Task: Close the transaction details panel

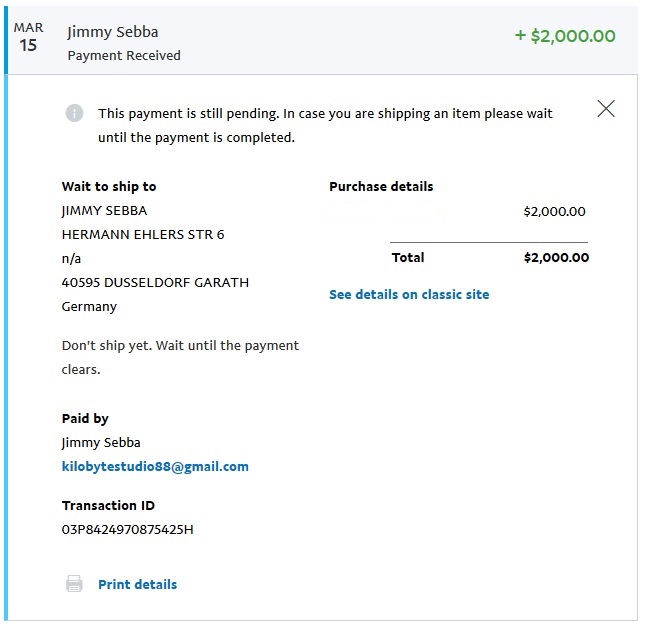Action: tap(606, 109)
